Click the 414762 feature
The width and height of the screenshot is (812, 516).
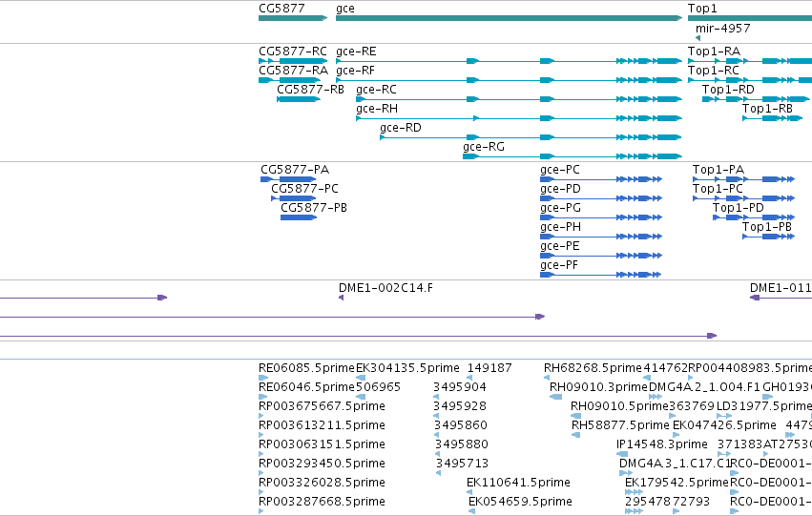[x=647, y=378]
